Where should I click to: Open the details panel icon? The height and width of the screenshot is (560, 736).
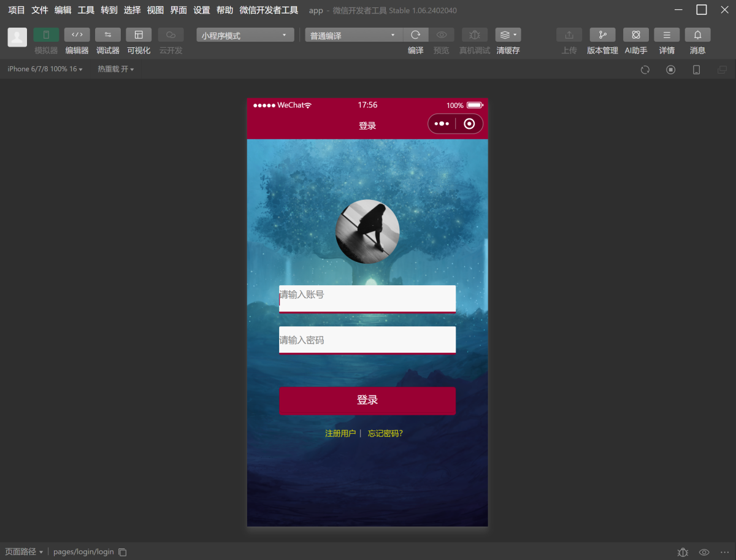(x=667, y=35)
